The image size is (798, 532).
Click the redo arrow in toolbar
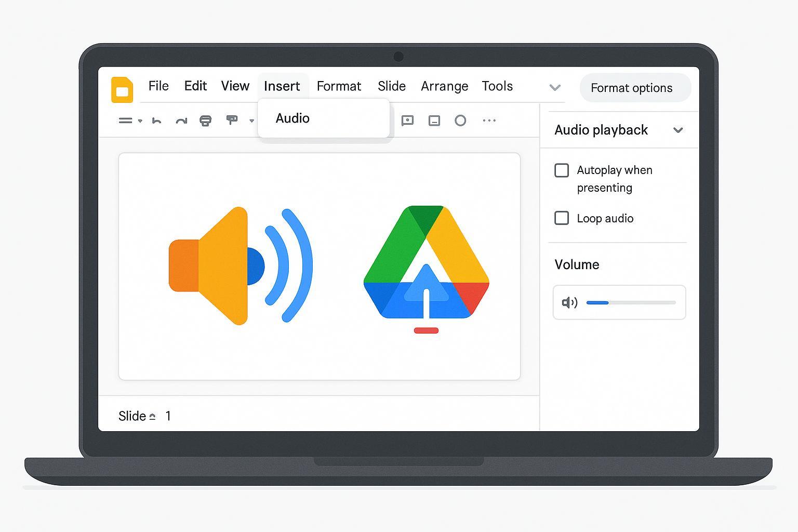pos(181,121)
